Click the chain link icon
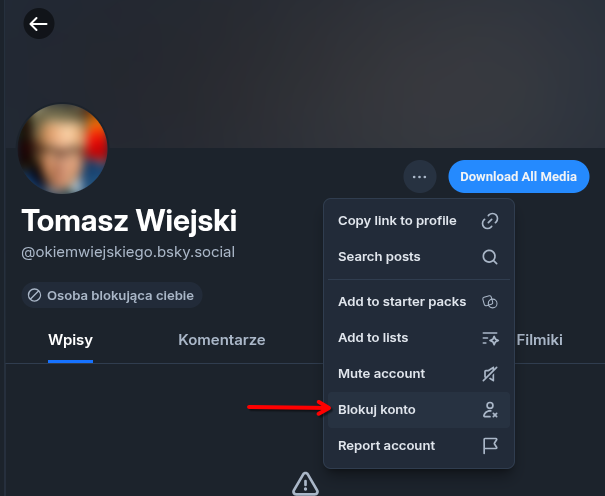 click(490, 221)
